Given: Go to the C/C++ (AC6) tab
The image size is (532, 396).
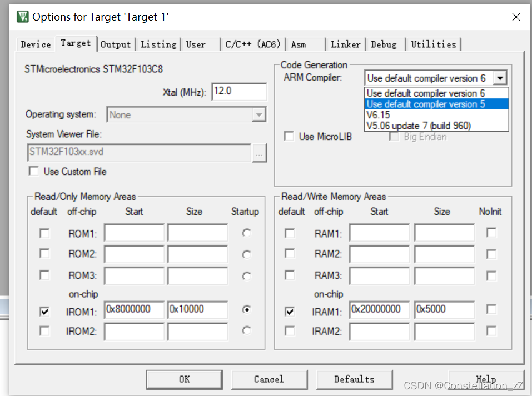Looking at the screenshot, I should pos(253,44).
